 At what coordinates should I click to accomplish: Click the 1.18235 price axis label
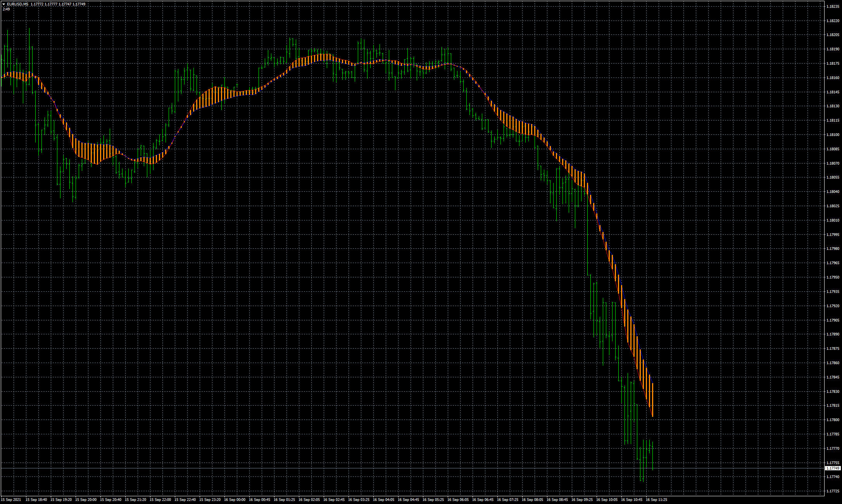click(832, 7)
